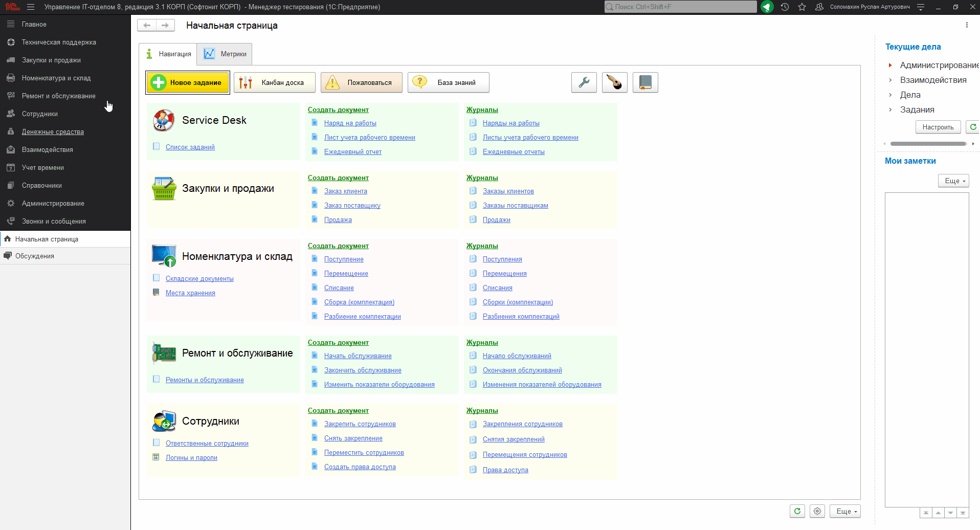Screen dimensions: 980x530
Task: Open the history clock icon
Action: click(785, 7)
